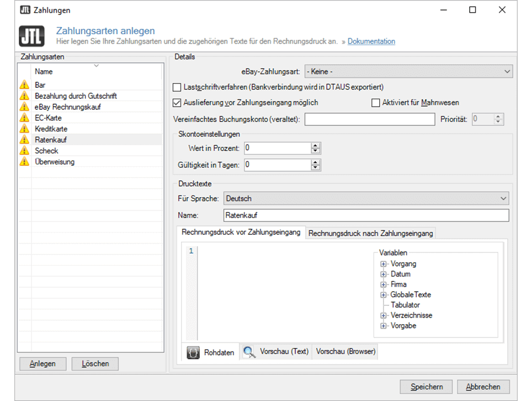
Task: Click the warning icon next to Scheck
Action: [x=24, y=151]
